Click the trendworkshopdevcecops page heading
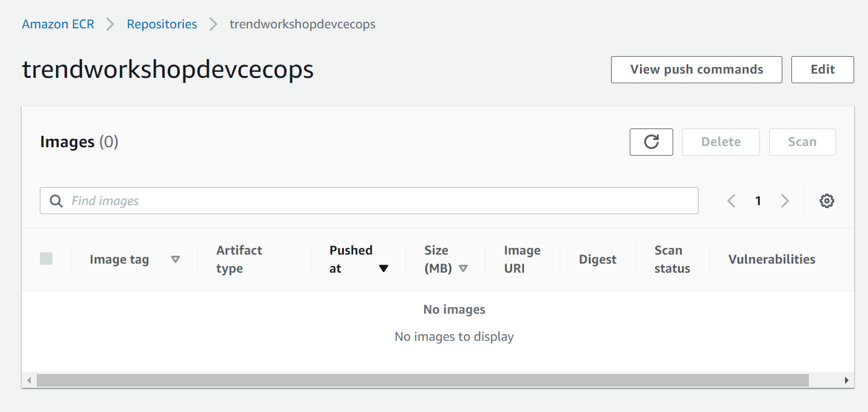This screenshot has height=412, width=868. click(168, 70)
